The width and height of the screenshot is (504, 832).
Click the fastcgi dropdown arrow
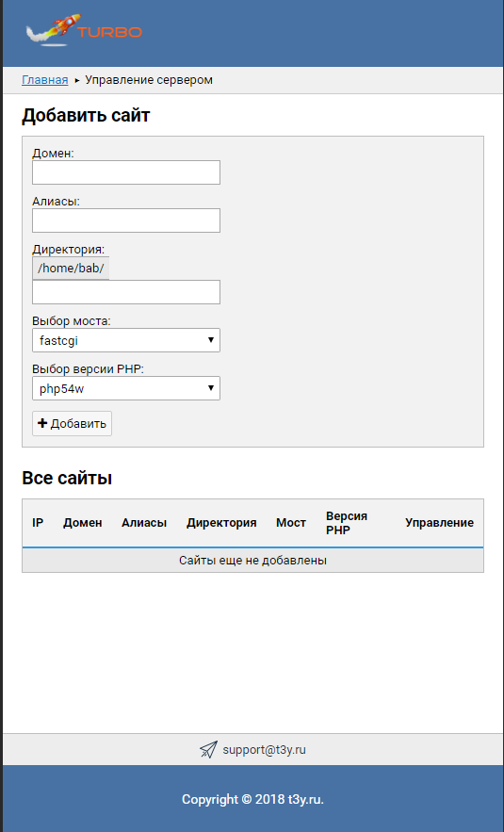(211, 340)
